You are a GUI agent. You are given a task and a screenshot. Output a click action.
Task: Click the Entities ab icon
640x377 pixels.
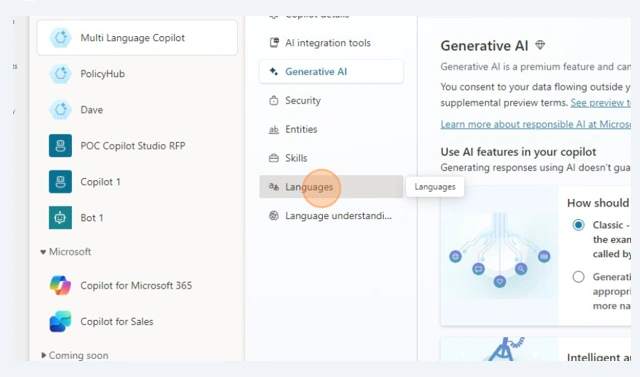[x=273, y=129]
